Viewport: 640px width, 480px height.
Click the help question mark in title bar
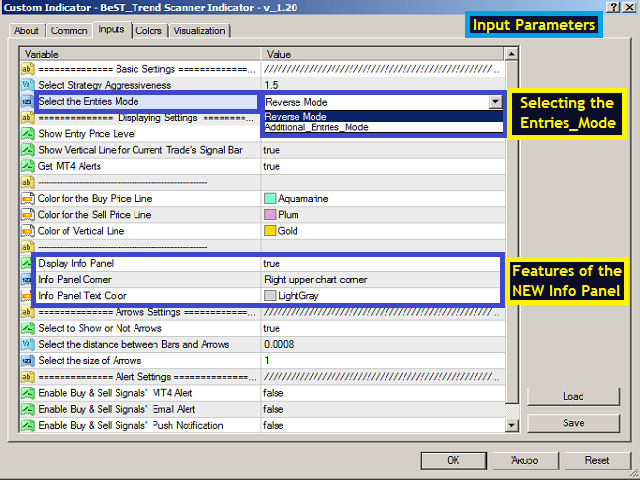(x=611, y=8)
